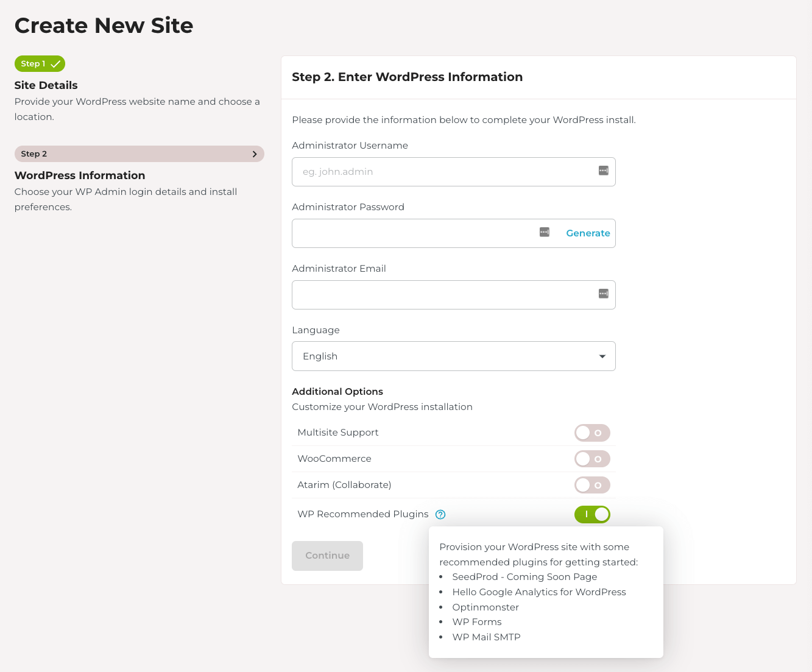Click 'Step 2. Enter WordPress Information' heading
The height and width of the screenshot is (672, 812).
click(408, 77)
